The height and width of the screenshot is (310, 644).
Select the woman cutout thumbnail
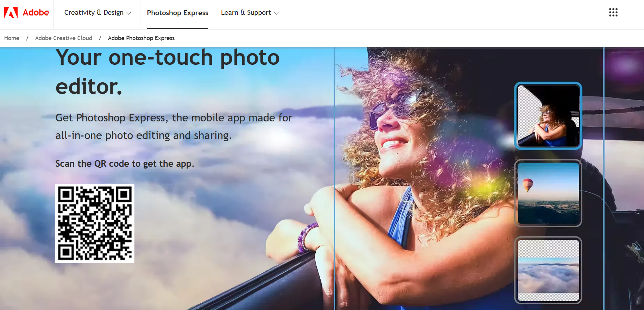click(x=548, y=116)
